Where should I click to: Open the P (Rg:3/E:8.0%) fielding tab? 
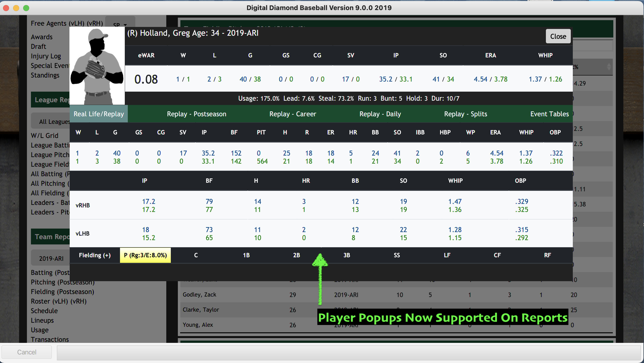pyautogui.click(x=145, y=255)
